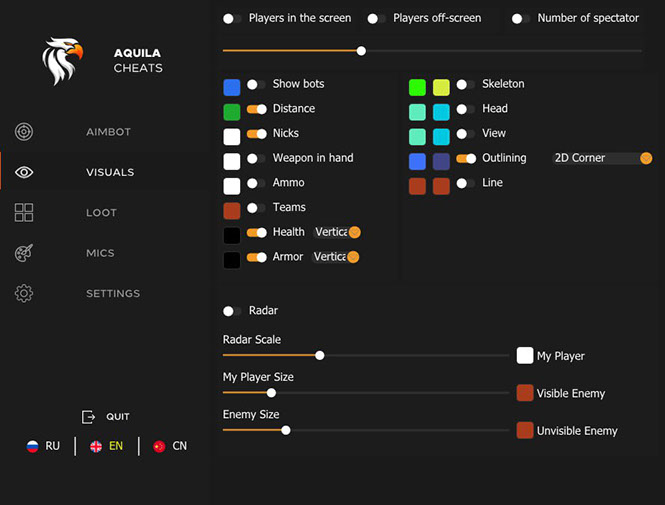This screenshot has width=665, height=505.
Task: Click the Chinese flag icon
Action: [x=159, y=446]
